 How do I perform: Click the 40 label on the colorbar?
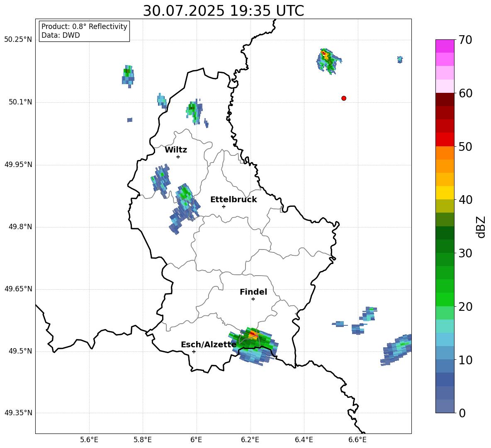(x=465, y=200)
